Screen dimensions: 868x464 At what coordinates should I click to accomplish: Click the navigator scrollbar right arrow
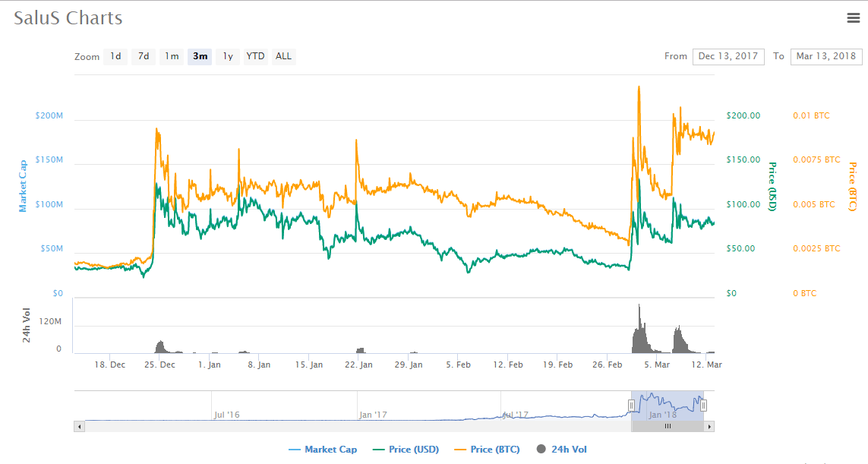pyautogui.click(x=710, y=427)
